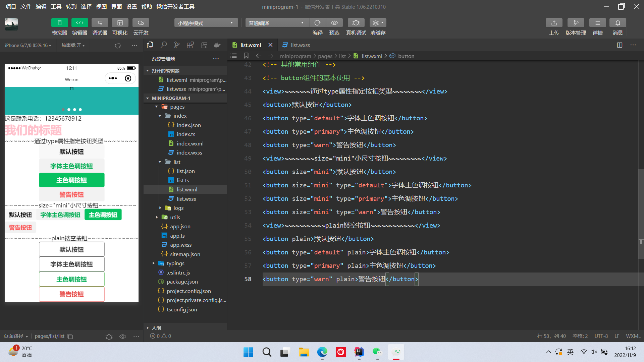The width and height of the screenshot is (644, 362).
Task: Open the mini program mode dropdown
Action: click(206, 23)
